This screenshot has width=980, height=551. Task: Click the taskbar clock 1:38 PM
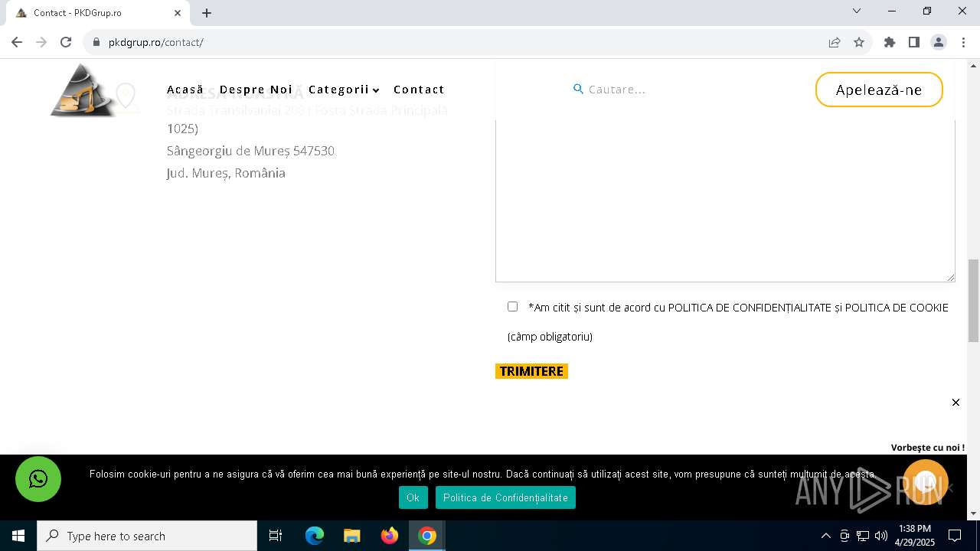[x=915, y=529]
